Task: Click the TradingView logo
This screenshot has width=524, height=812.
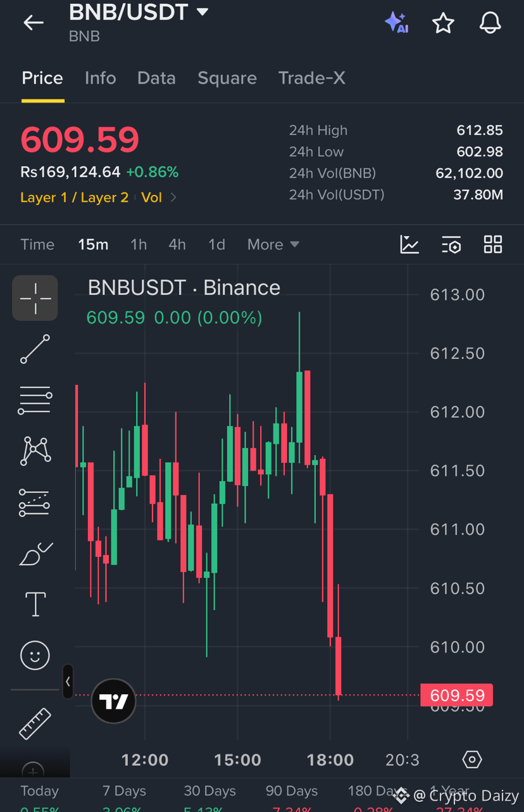Action: [114, 701]
